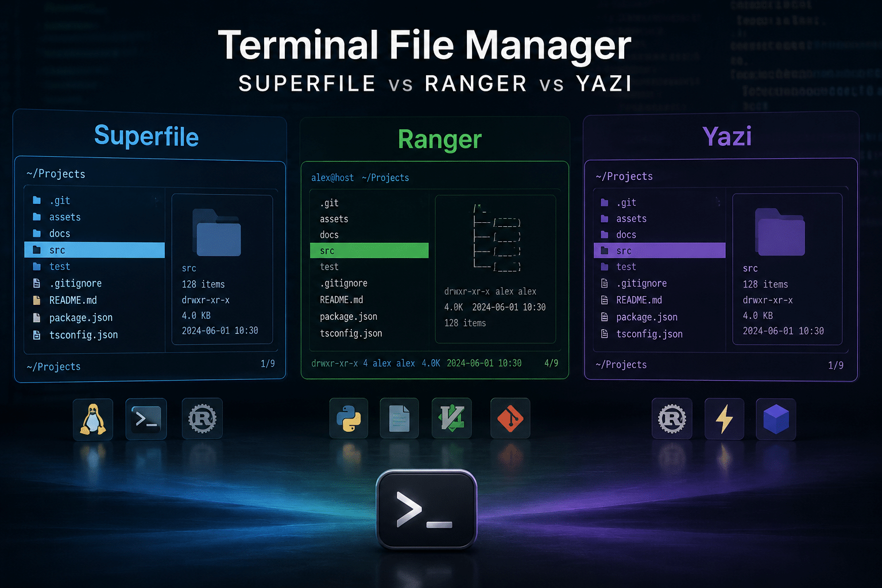Click the assets row in Ranger
Viewport: 882px width, 588px height.
tap(369, 219)
